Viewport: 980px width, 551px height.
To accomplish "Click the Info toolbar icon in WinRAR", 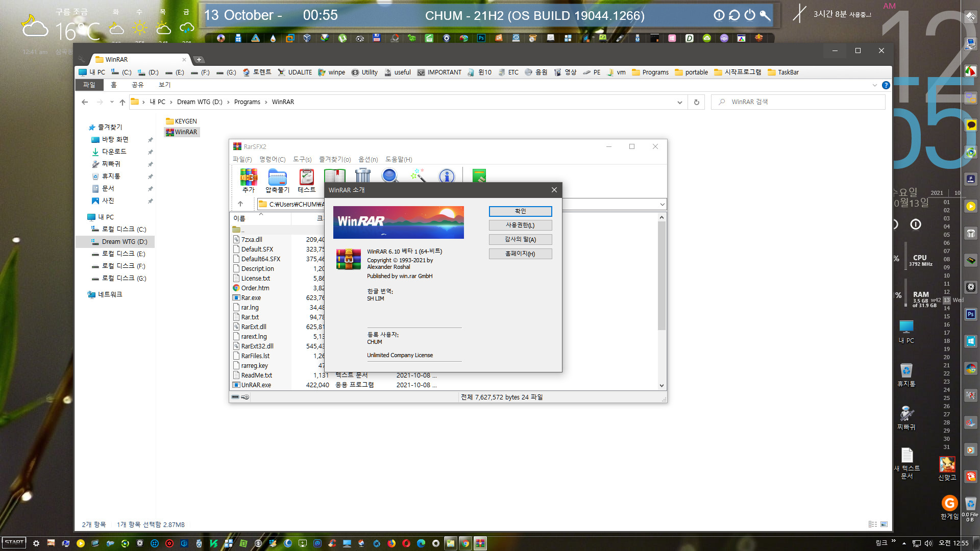I will (447, 175).
